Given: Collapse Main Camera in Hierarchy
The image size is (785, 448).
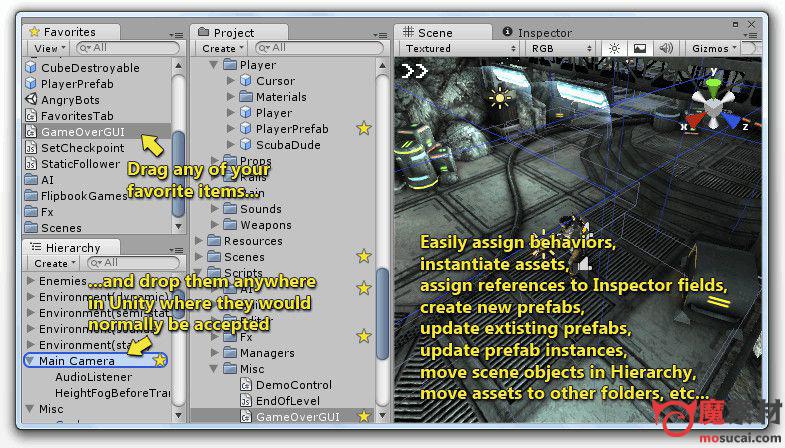Looking at the screenshot, I should pos(30,361).
